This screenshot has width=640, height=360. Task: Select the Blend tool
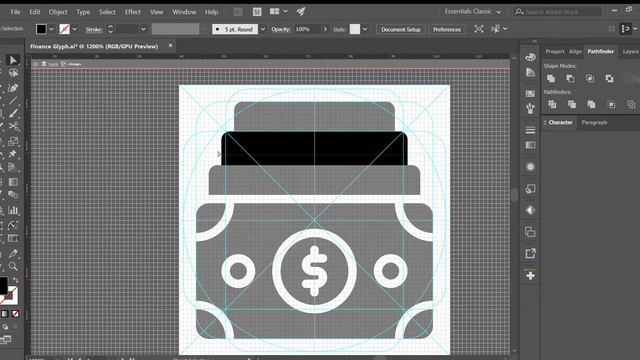pos(13,195)
